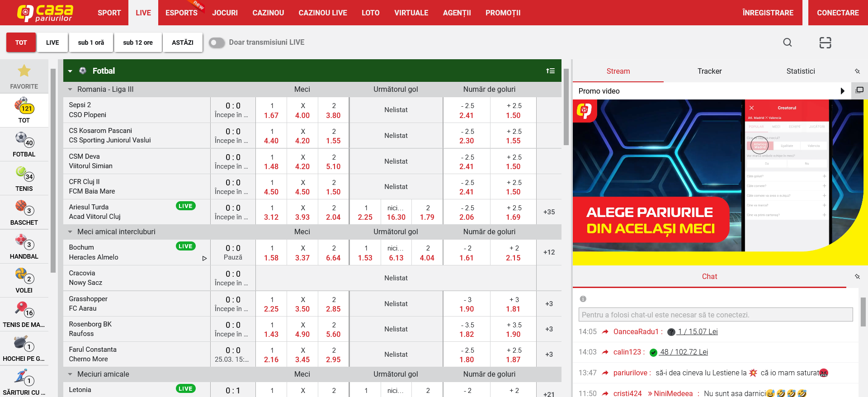
Task: Toggle Doar transmisiuni LIVE switch
Action: (217, 43)
